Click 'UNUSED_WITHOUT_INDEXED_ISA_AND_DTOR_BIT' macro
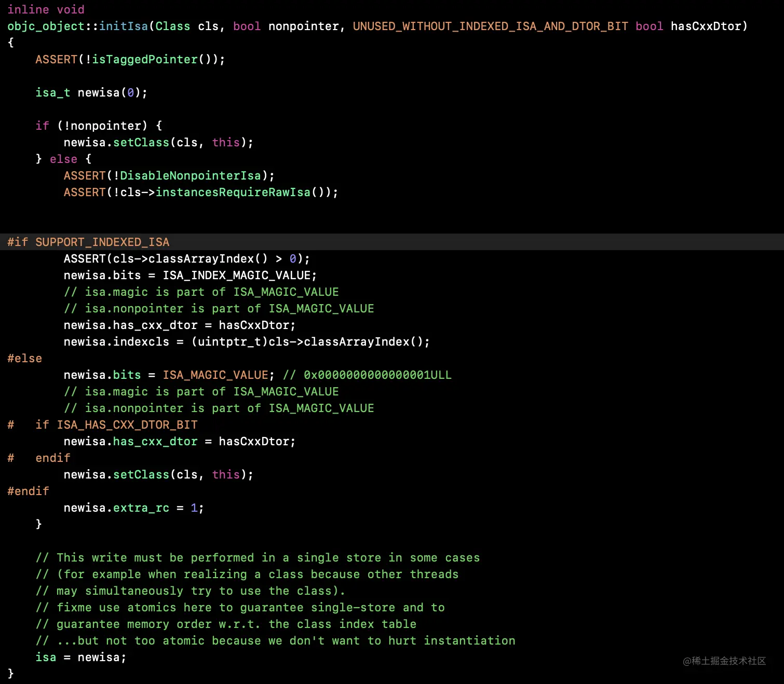The height and width of the screenshot is (684, 784). click(491, 26)
